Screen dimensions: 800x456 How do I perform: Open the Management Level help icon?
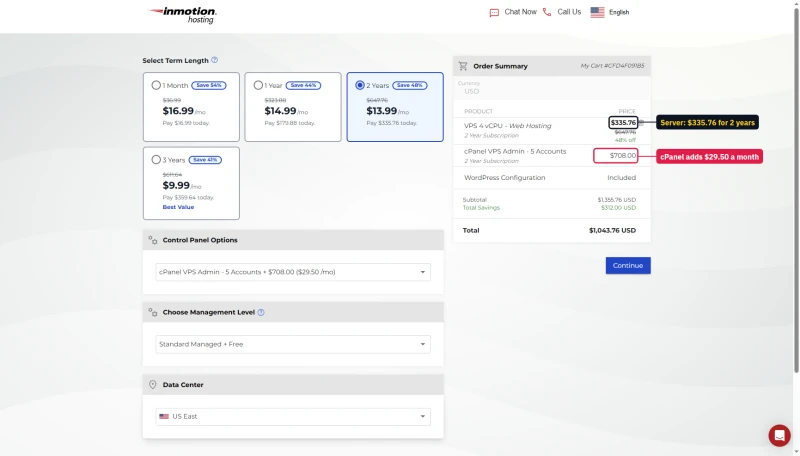coord(261,312)
